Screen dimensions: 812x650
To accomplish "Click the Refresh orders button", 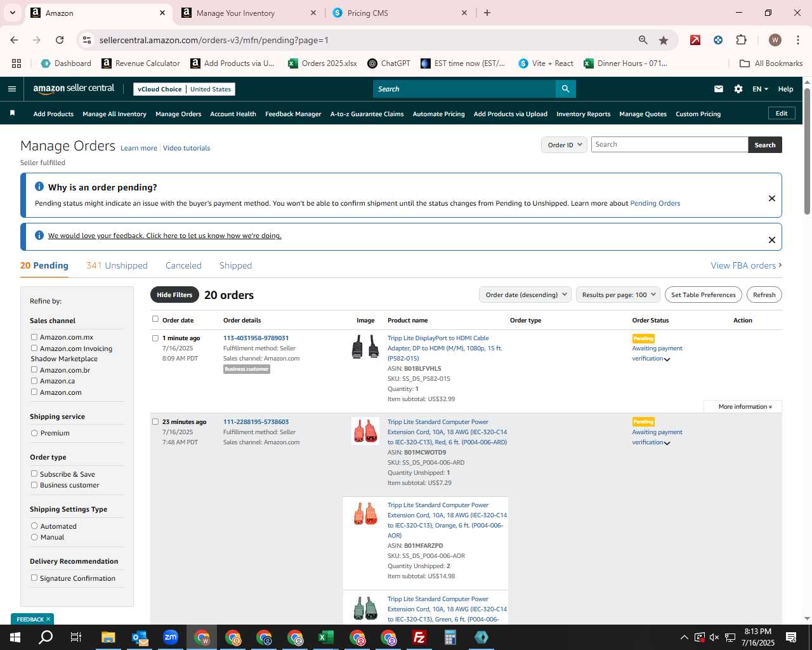I will (x=764, y=295).
